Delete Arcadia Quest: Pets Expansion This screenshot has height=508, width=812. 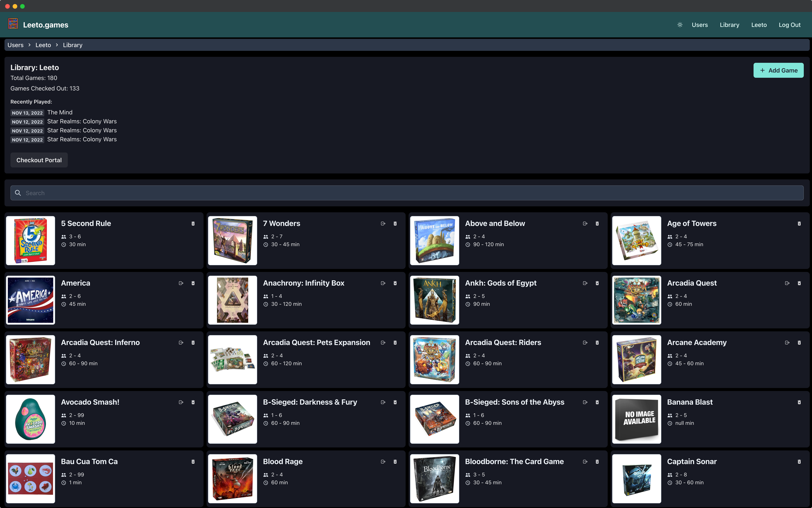coord(395,343)
